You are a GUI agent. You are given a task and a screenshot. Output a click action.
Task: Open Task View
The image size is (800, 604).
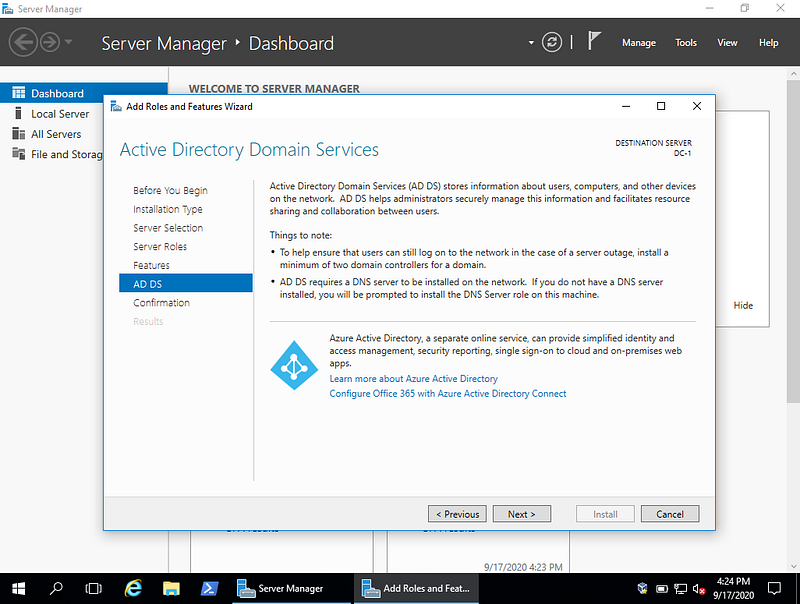(x=93, y=589)
